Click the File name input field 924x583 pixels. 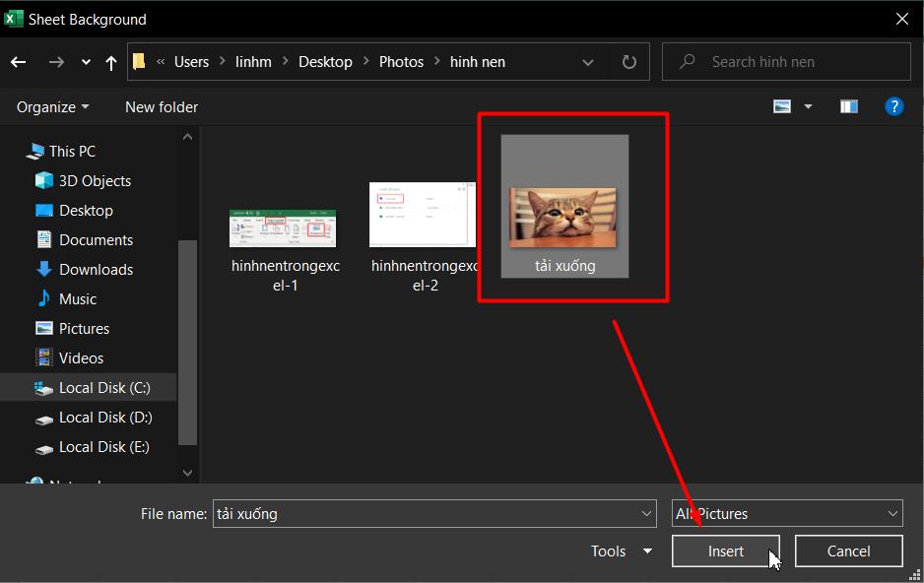click(427, 513)
